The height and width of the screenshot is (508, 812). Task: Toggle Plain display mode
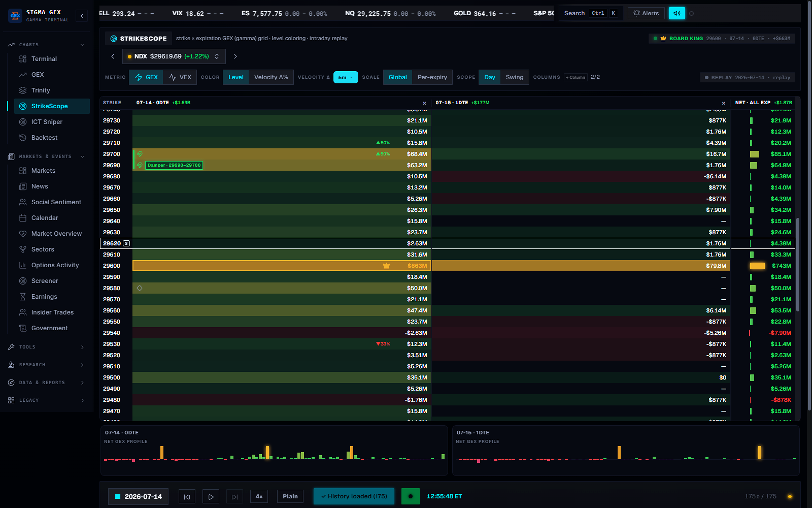290,496
